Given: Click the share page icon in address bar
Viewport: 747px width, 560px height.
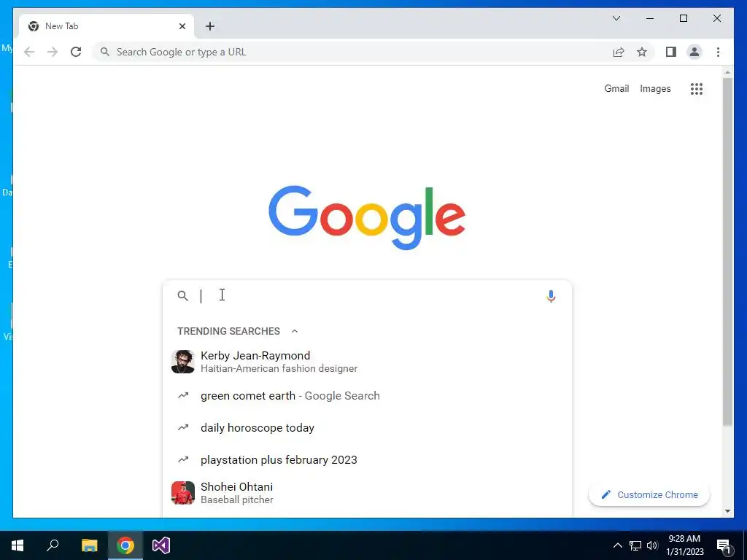Looking at the screenshot, I should coord(619,52).
